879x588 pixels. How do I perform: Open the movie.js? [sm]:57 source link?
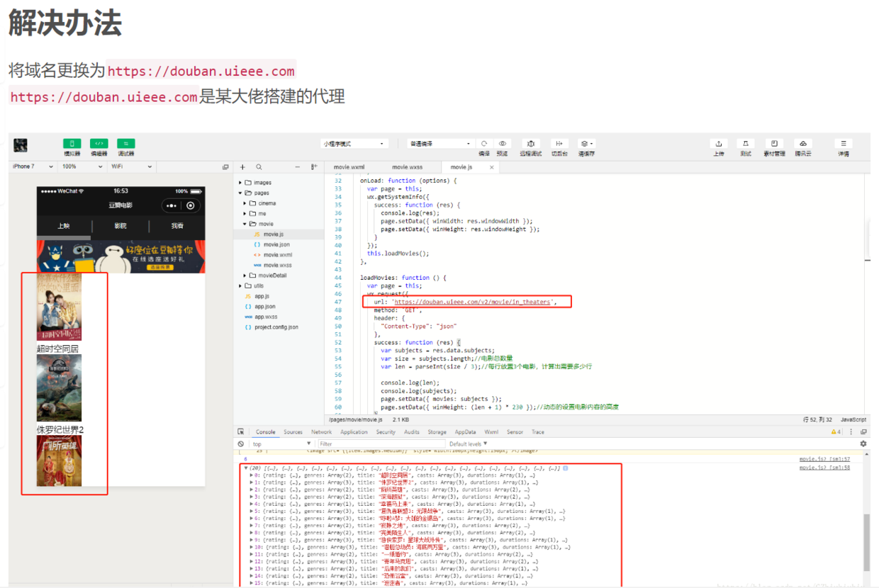click(824, 459)
